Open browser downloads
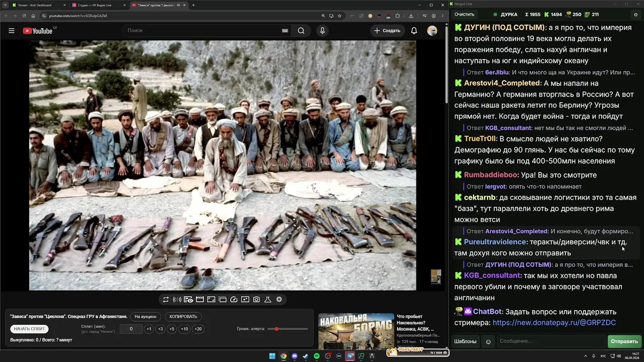644x362 pixels. tap(411, 16)
